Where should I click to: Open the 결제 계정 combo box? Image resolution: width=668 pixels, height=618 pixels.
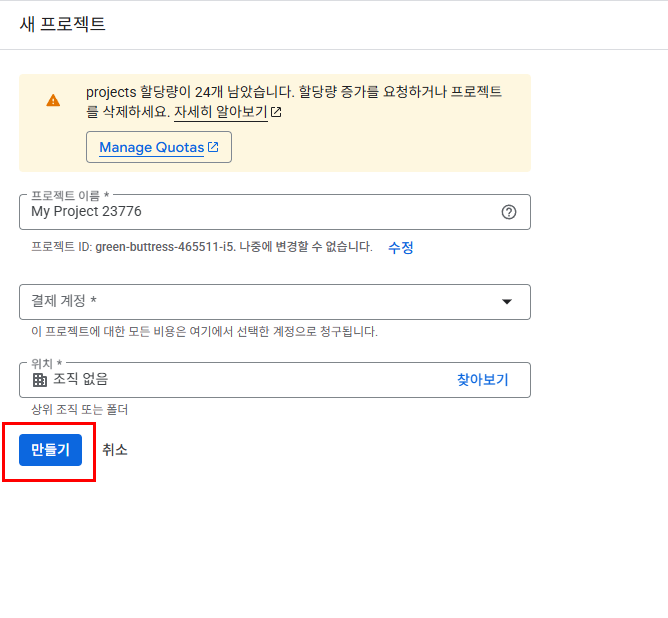275,302
